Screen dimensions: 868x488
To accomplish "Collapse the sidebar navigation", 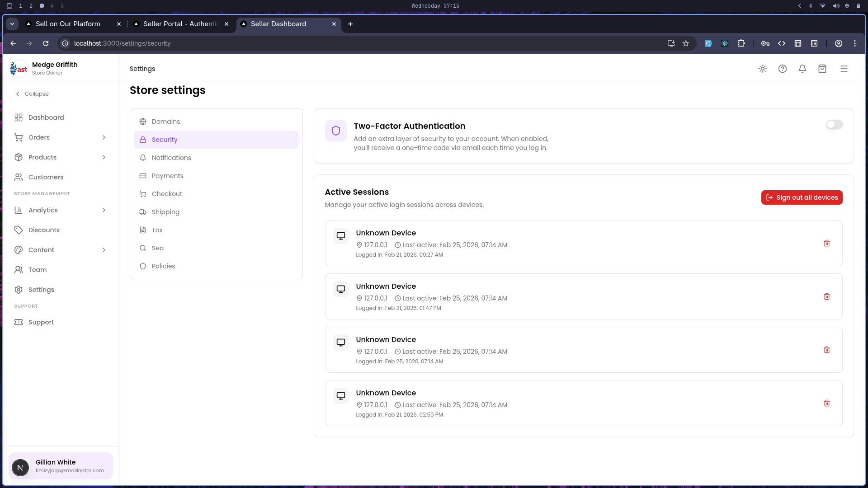I will [32, 94].
